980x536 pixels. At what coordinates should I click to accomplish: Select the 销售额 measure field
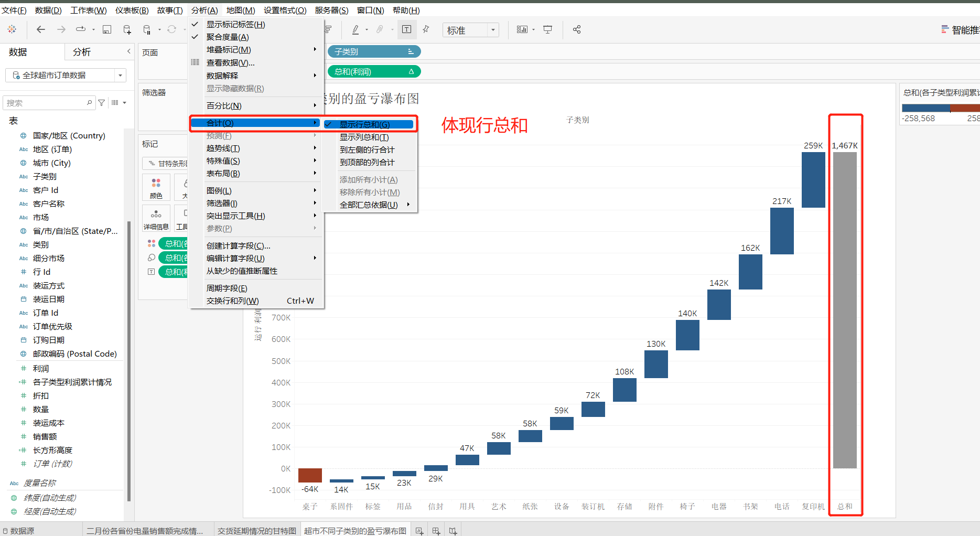point(45,436)
